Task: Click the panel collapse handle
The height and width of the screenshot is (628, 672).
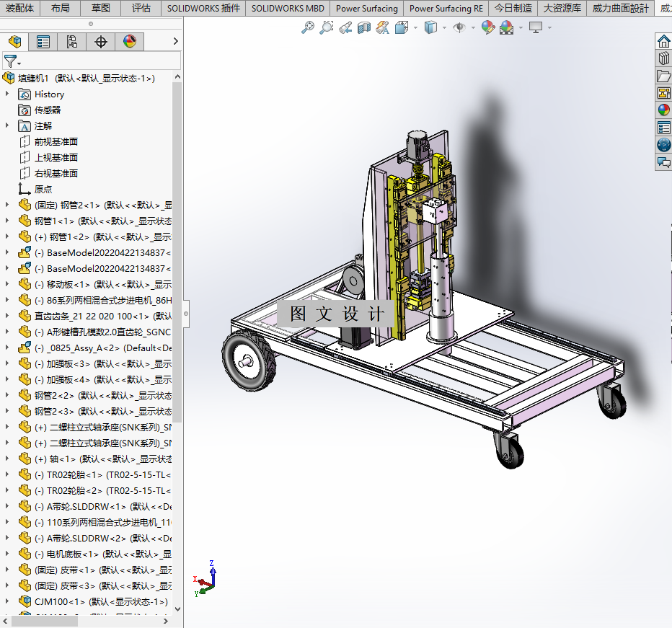Action: tap(186, 314)
